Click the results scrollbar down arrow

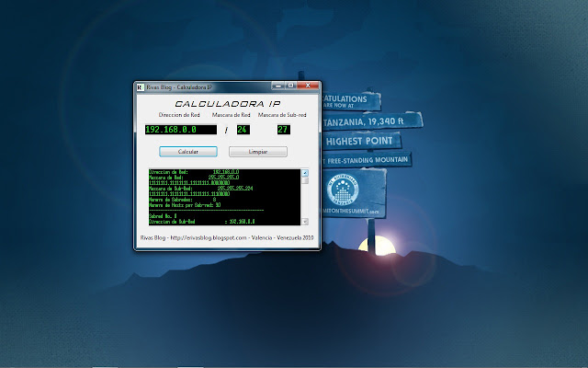coord(305,222)
